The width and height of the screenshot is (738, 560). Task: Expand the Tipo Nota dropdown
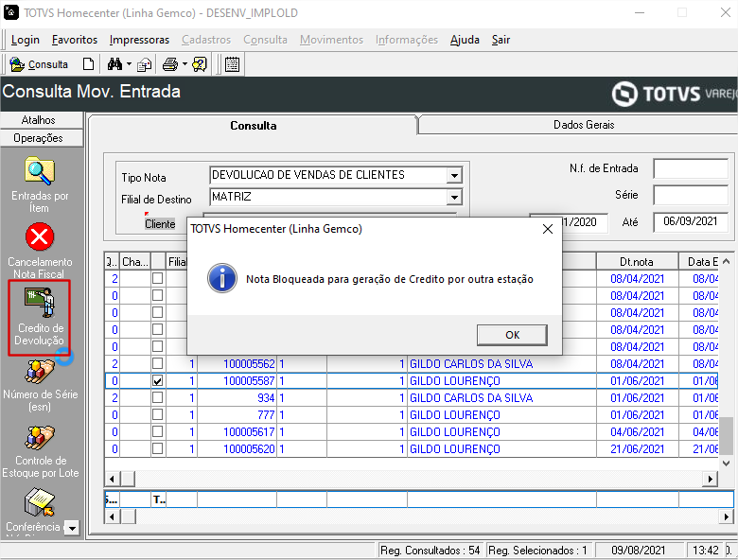click(x=454, y=176)
